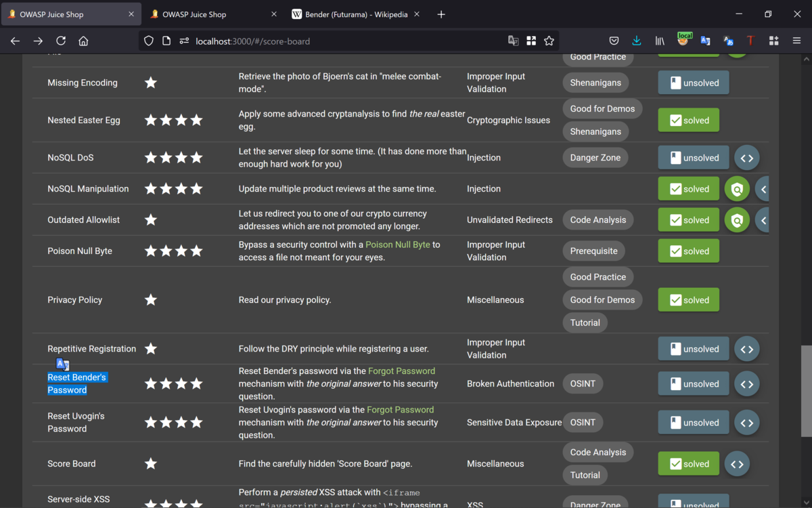Image resolution: width=812 pixels, height=508 pixels.
Task: Open coding challenge for Reset Uvogin's Password
Action: [747, 423]
